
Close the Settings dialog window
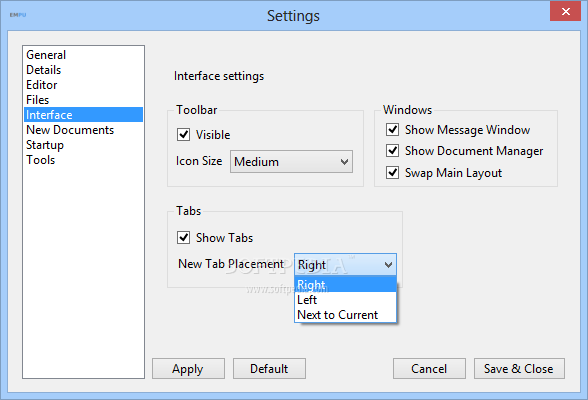566,12
